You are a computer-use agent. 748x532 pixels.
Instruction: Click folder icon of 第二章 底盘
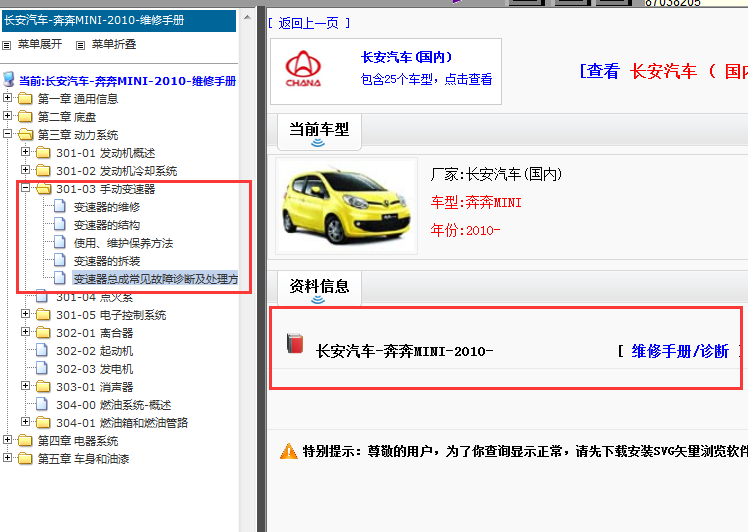point(25,117)
